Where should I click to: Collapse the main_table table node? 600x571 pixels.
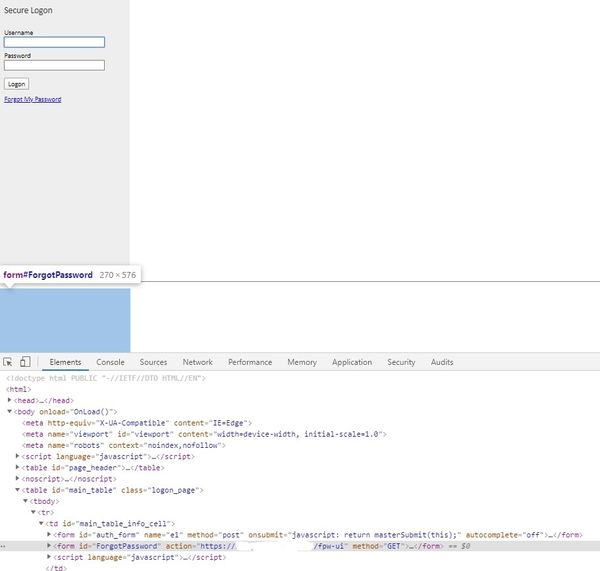tap(18, 490)
